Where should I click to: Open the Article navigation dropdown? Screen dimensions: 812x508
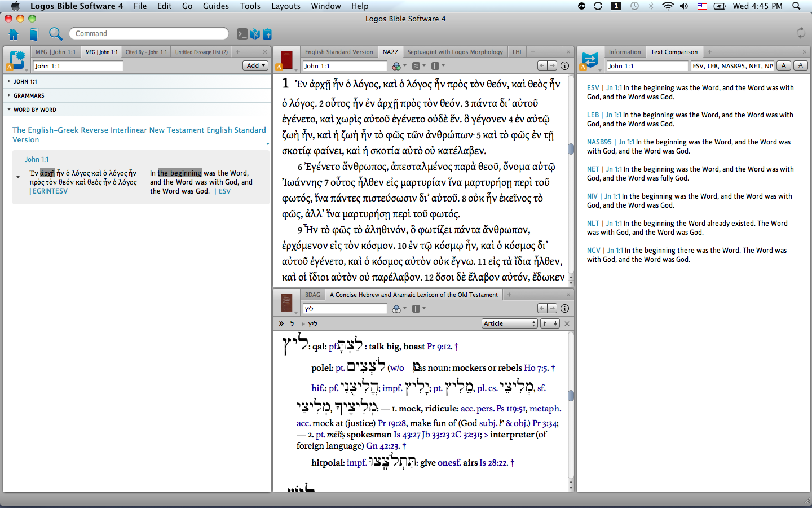(x=510, y=323)
